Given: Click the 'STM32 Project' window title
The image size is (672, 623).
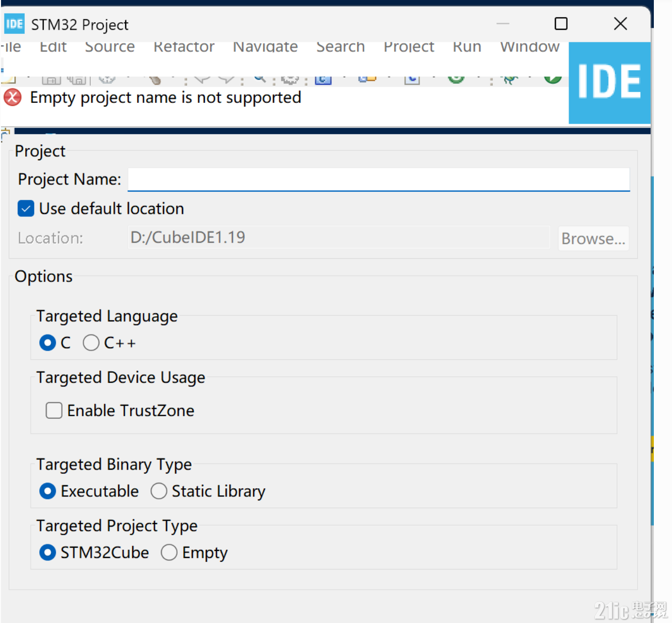Looking at the screenshot, I should (80, 25).
